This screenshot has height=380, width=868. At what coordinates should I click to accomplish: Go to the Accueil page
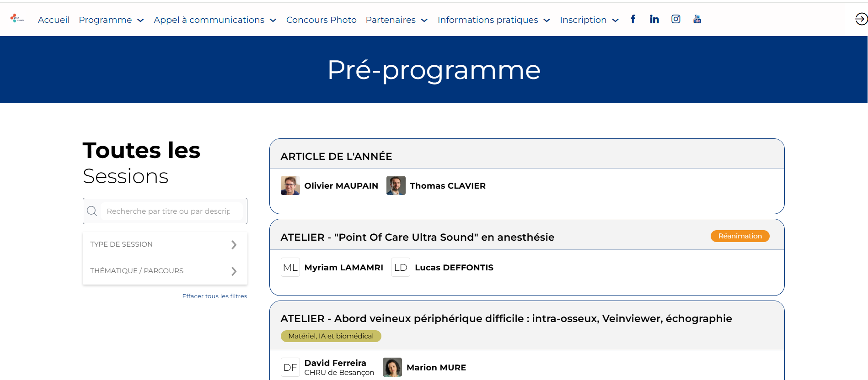[x=54, y=20]
